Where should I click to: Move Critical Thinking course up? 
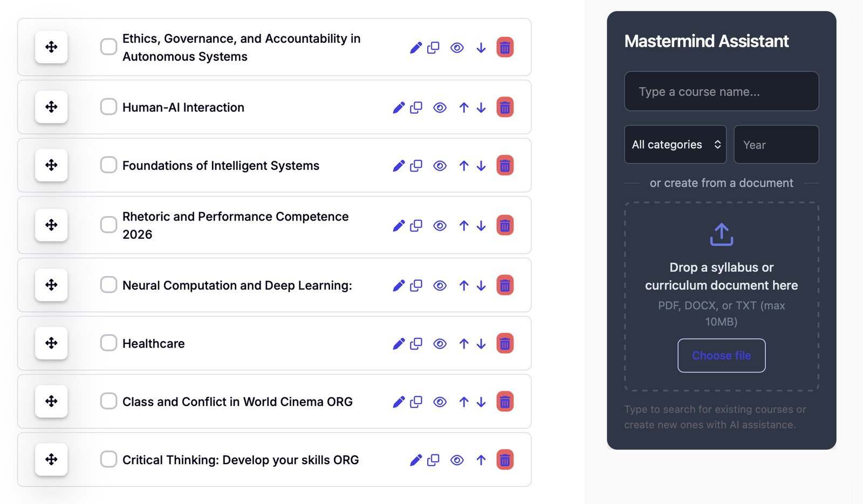[481, 460]
